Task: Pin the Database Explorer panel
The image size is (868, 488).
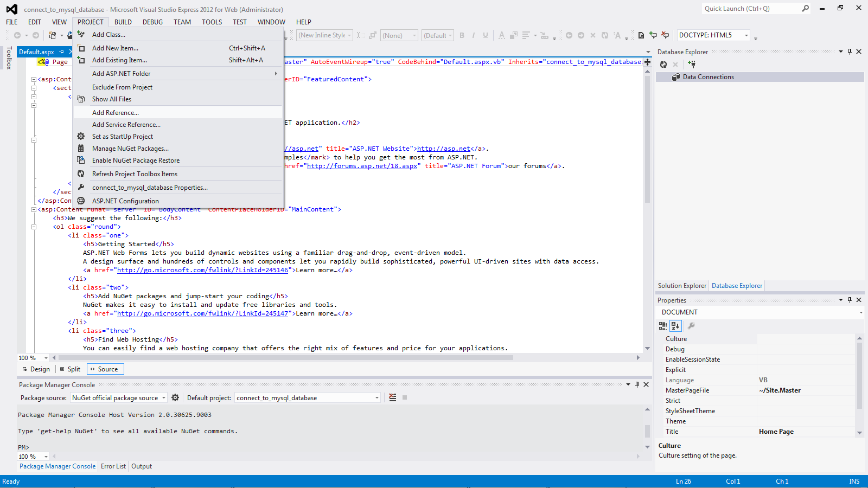Action: click(850, 52)
